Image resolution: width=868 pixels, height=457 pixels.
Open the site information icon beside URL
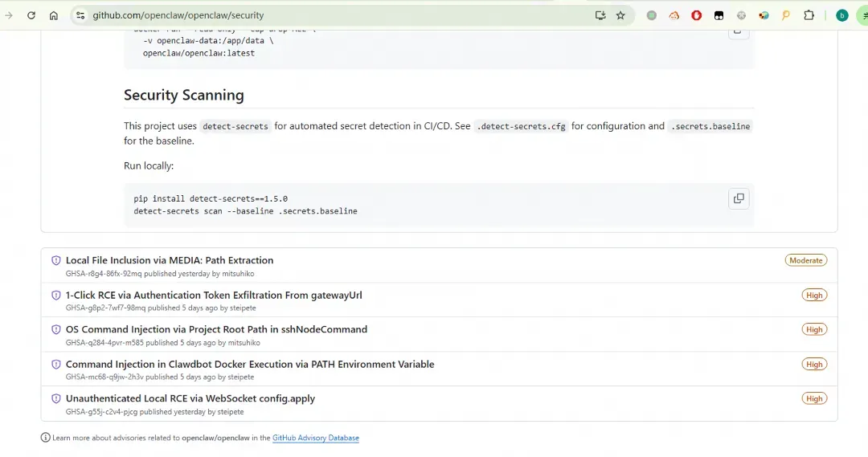point(80,15)
